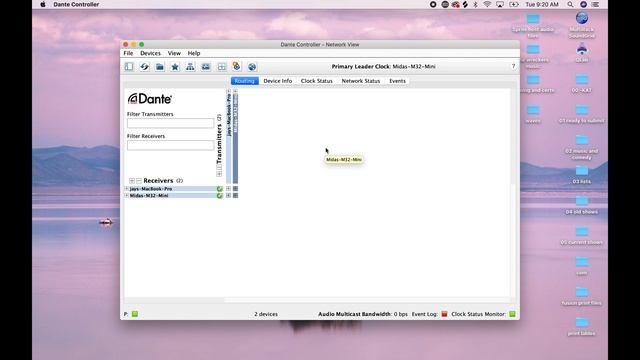Click the '2 devices' status text

[266, 314]
